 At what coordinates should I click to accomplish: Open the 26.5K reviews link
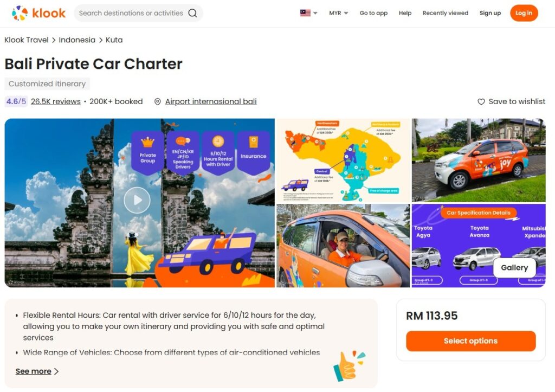point(56,101)
